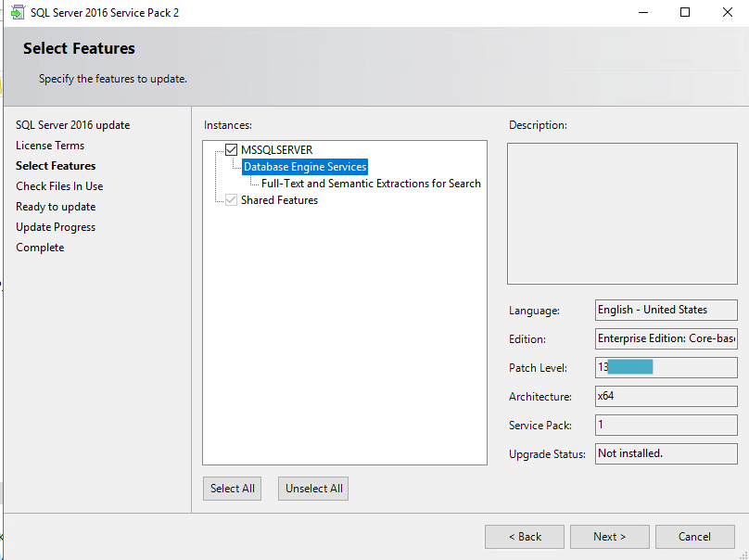Go back with the Back button

click(525, 537)
